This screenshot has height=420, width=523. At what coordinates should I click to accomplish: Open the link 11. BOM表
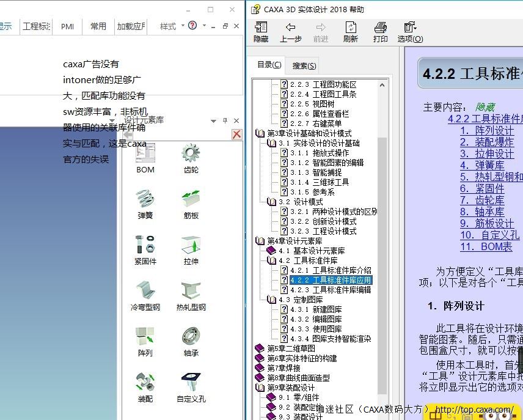point(486,246)
